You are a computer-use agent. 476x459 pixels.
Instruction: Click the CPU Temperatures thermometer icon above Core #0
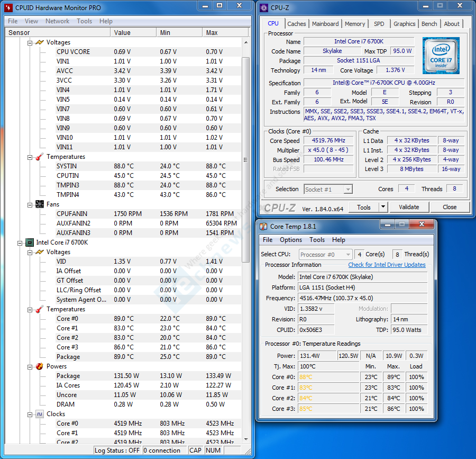coord(40,309)
